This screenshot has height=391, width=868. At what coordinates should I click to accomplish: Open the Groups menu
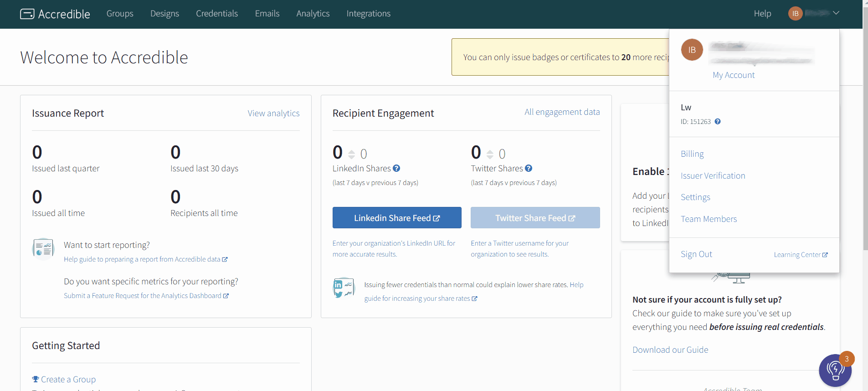(120, 14)
